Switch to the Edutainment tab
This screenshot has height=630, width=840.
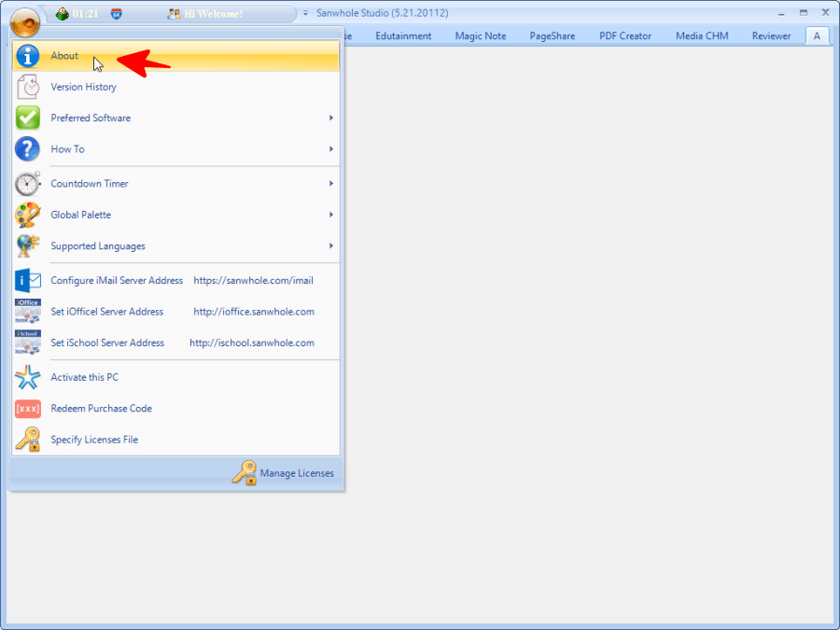click(403, 35)
